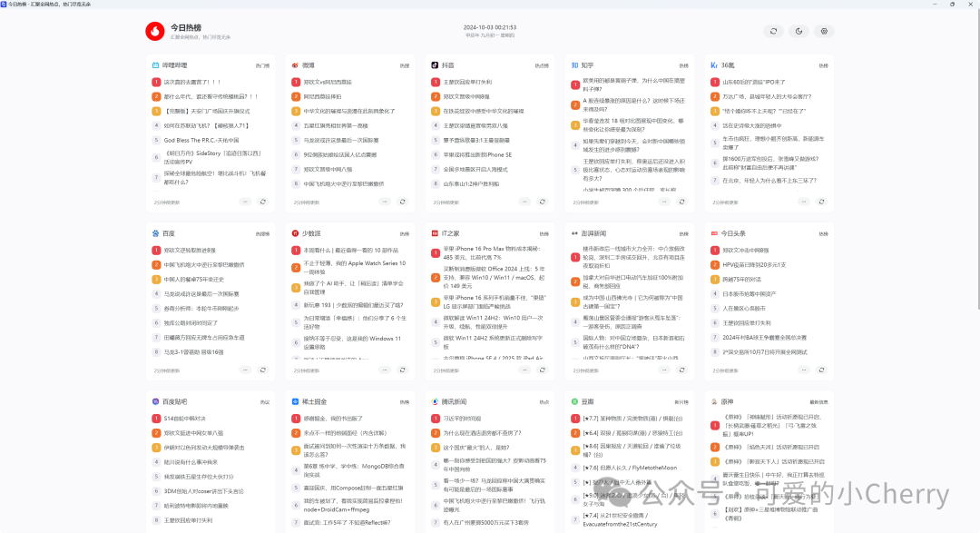Open the Evacuatefromthe21stCentury item in 豆瓣
This screenshot has width=980, height=533.
tap(620, 520)
